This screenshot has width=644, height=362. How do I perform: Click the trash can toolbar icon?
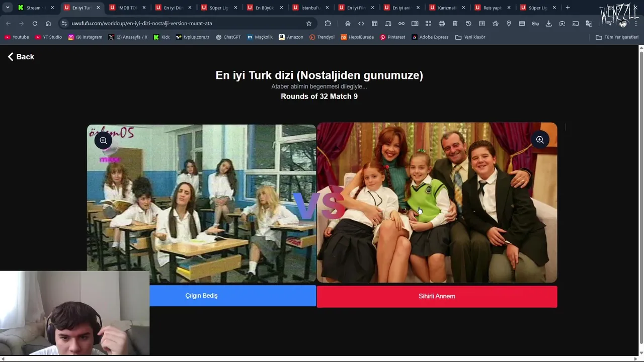click(455, 23)
